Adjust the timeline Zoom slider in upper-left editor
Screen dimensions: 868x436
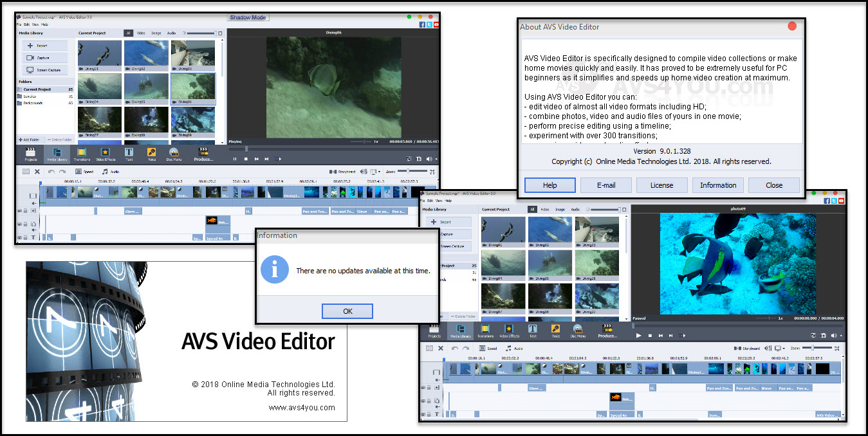pos(411,172)
